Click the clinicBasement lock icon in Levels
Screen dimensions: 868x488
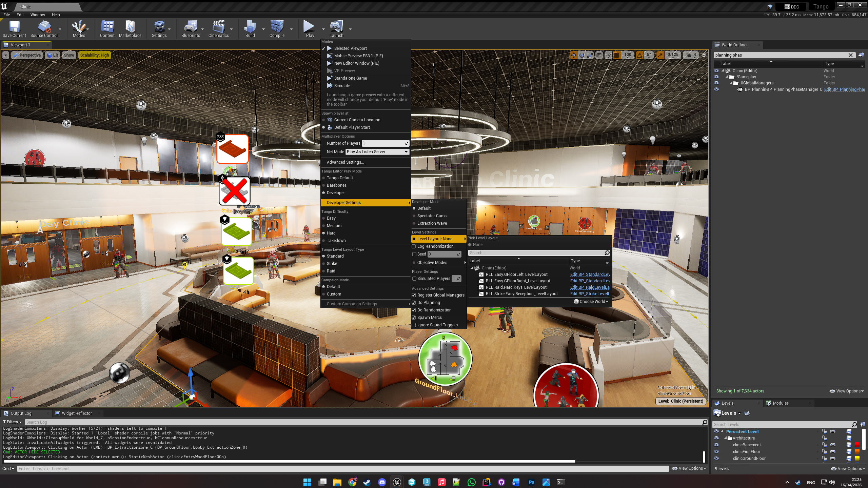point(824,445)
